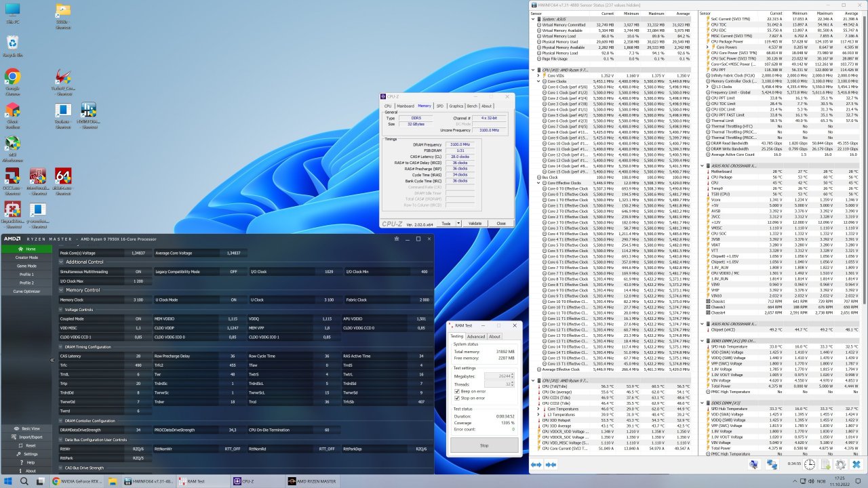868x488 pixels.
Task: Collapse the Memory Control section
Action: pyautogui.click(x=62, y=290)
